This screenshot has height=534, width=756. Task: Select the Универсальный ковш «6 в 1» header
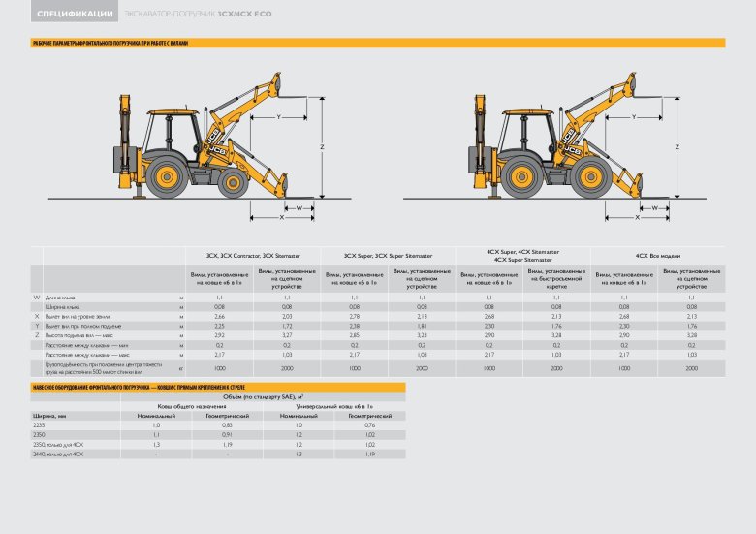point(330,405)
